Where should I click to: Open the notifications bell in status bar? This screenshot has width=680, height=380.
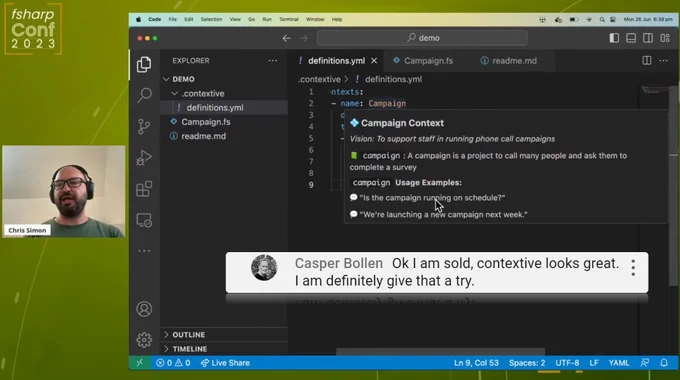coord(664,363)
